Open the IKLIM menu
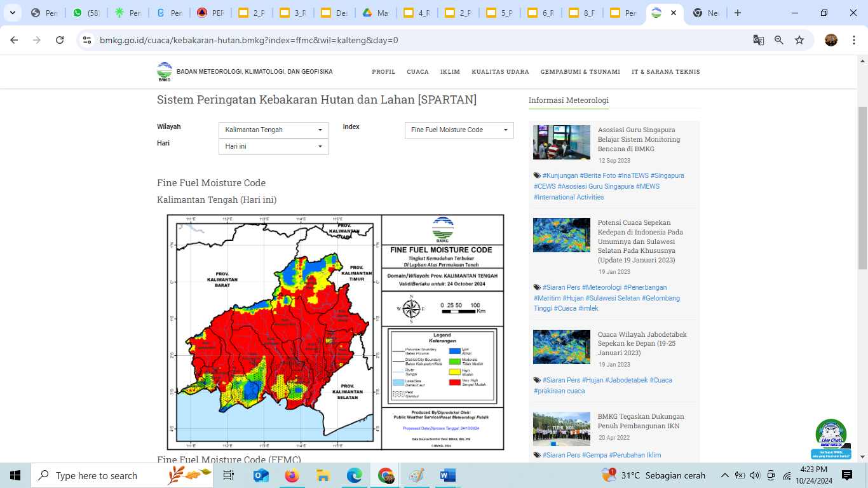868x488 pixels. click(450, 72)
